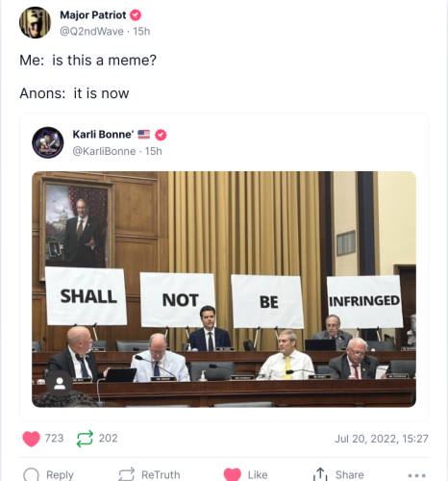Click the person tag icon on the photo
This screenshot has height=481, width=448.
tap(60, 383)
